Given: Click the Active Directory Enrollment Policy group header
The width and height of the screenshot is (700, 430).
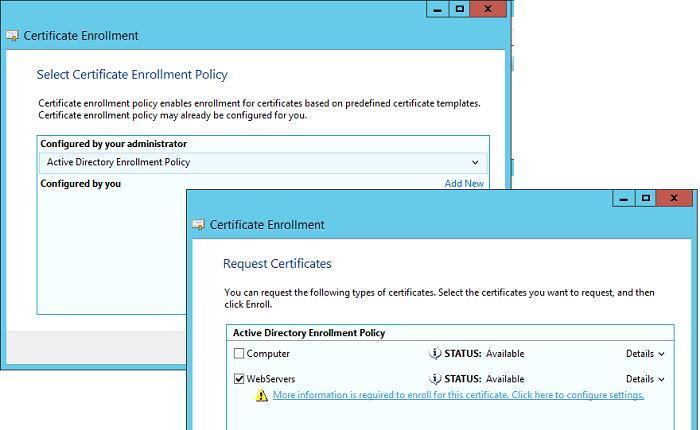Looking at the screenshot, I should [x=309, y=333].
